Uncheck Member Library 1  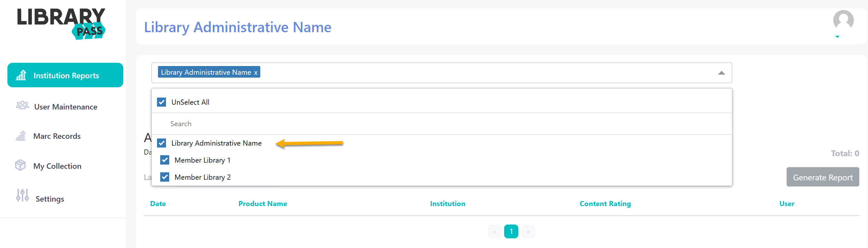click(x=165, y=160)
